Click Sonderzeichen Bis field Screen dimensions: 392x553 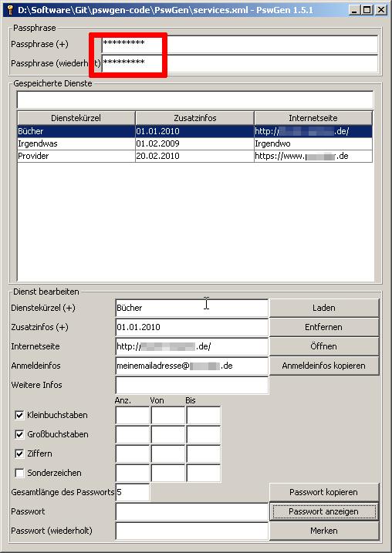click(x=204, y=473)
